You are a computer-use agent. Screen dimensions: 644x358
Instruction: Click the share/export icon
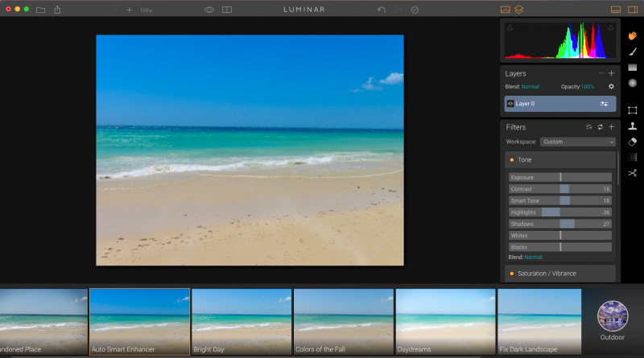coord(57,10)
